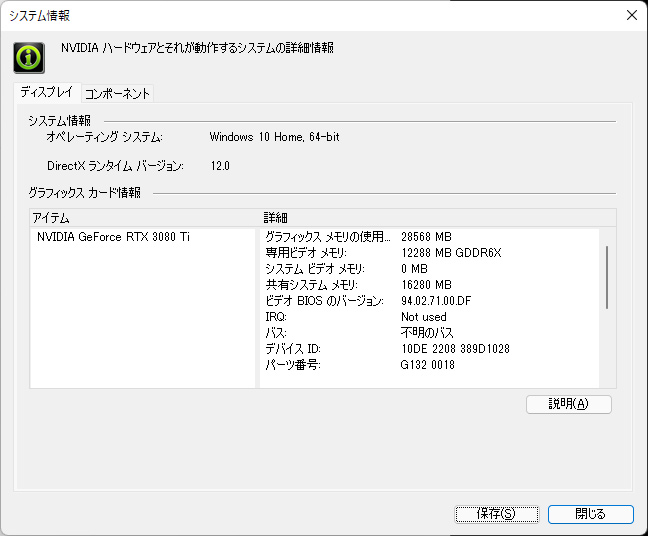
Task: Switch to the コンポーネント tab
Action: (x=117, y=93)
